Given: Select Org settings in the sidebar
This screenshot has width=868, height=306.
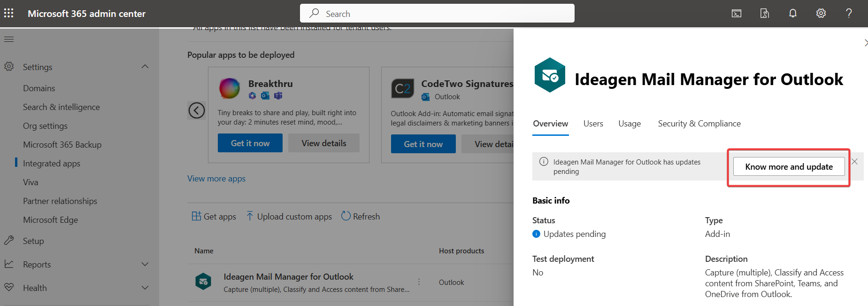Looking at the screenshot, I should click(45, 126).
